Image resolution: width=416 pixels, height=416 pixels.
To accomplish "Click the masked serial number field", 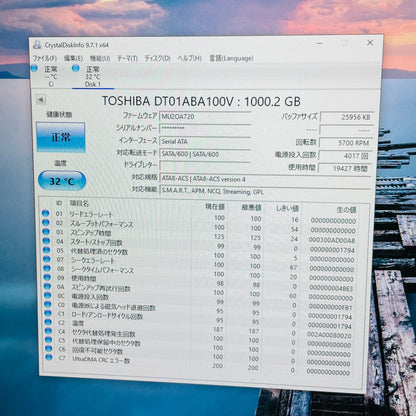I will pyautogui.click(x=205, y=129).
